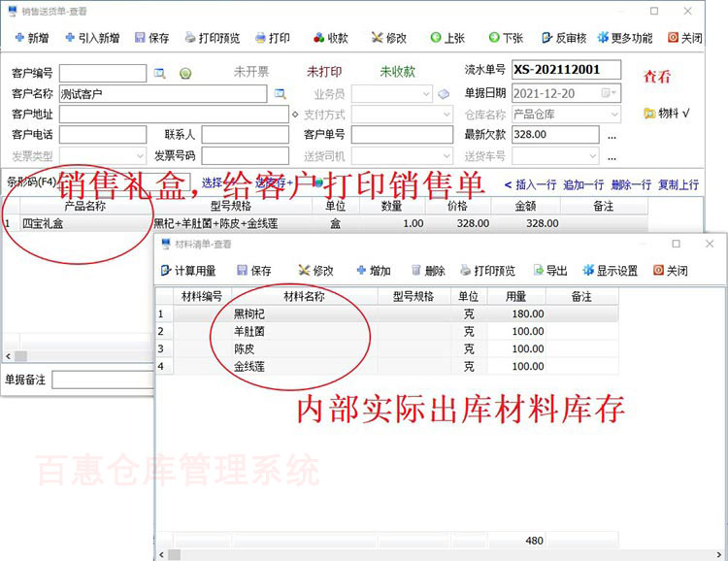728x561 pixels.
Task: Click 反审核 toolbar button
Action: pos(564,38)
